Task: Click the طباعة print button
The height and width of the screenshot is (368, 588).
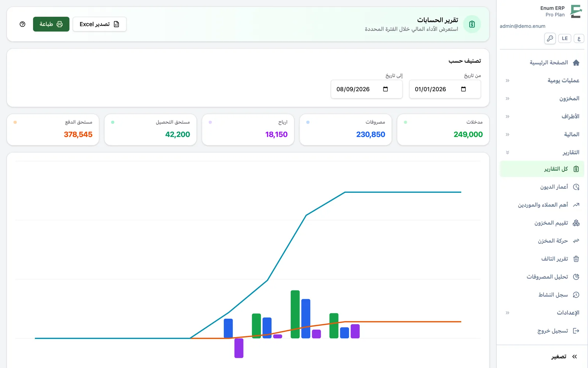Action: tap(51, 24)
